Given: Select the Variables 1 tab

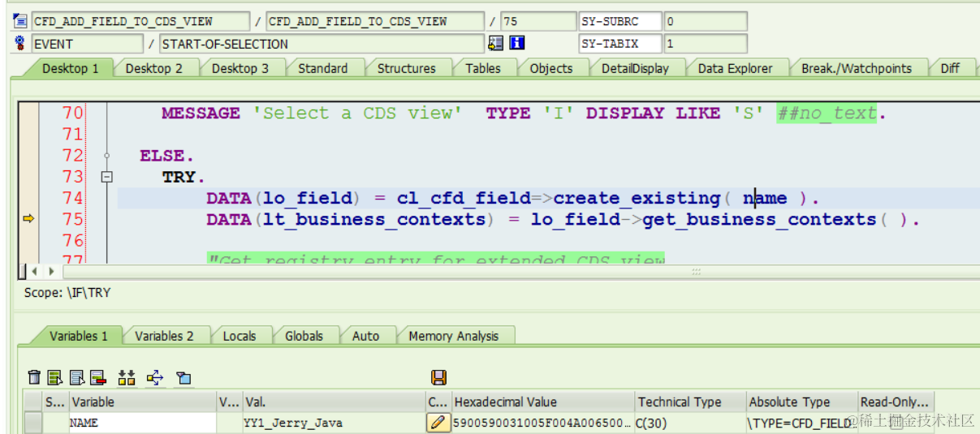Looking at the screenshot, I should coord(78,336).
